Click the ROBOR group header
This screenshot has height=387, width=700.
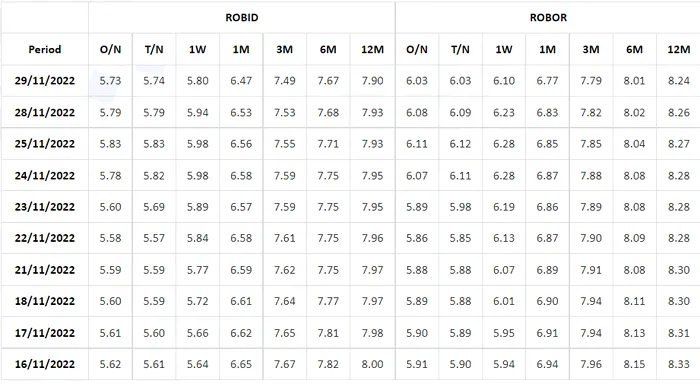548,17
